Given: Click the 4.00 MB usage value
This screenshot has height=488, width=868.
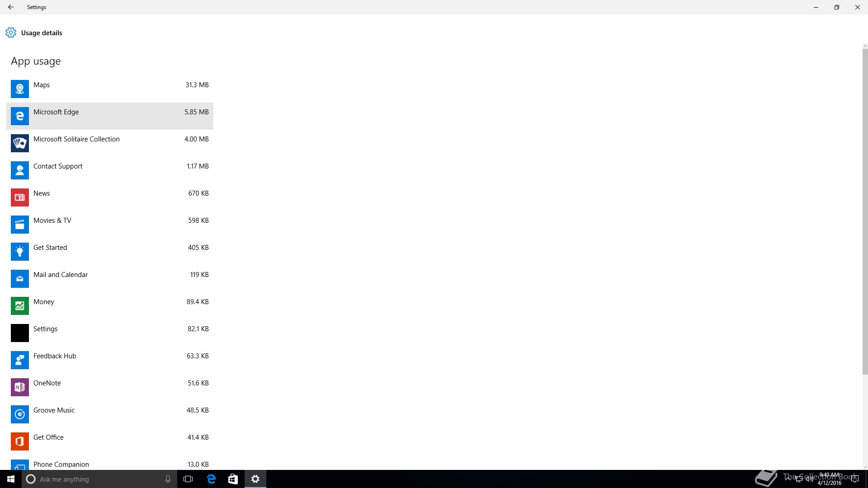Looking at the screenshot, I should pos(197,139).
